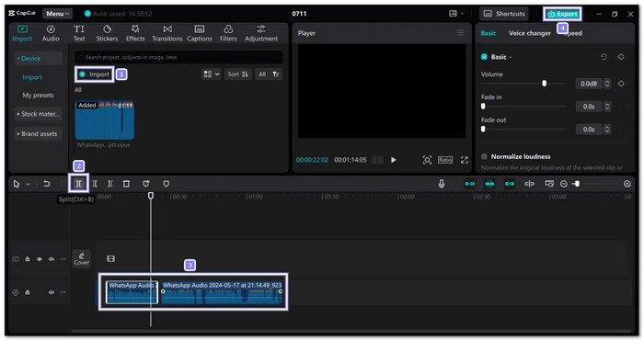
Task: Click the snapshot focus icon in Player
Action: [x=427, y=160]
